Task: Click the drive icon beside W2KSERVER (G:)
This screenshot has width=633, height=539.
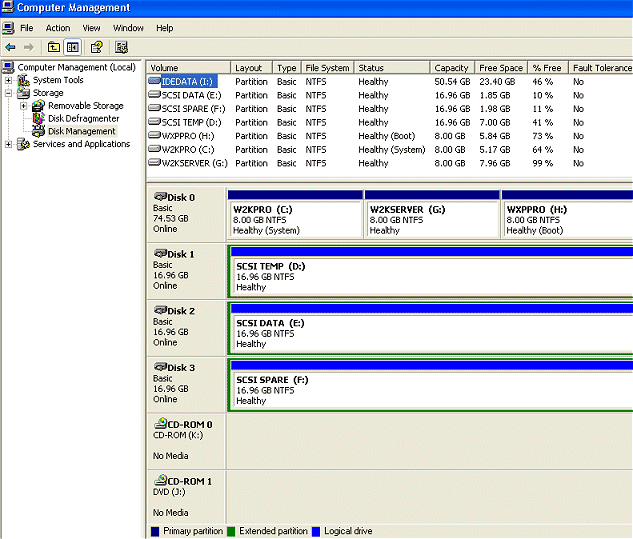Action: point(154,162)
